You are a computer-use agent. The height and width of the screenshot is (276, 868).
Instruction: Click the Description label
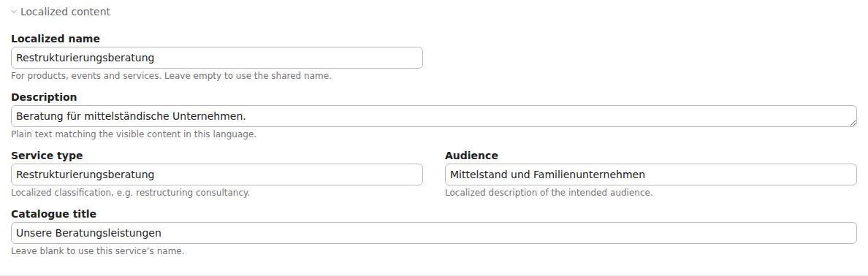tap(44, 97)
